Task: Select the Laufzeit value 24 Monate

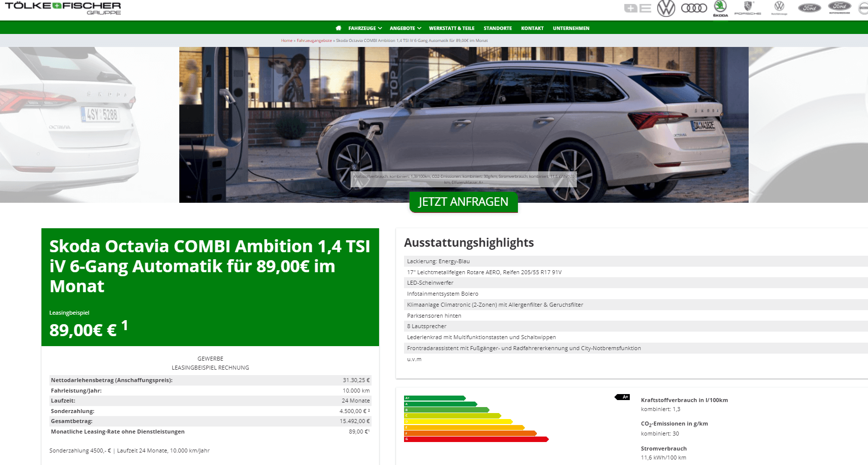Action: [x=356, y=401]
